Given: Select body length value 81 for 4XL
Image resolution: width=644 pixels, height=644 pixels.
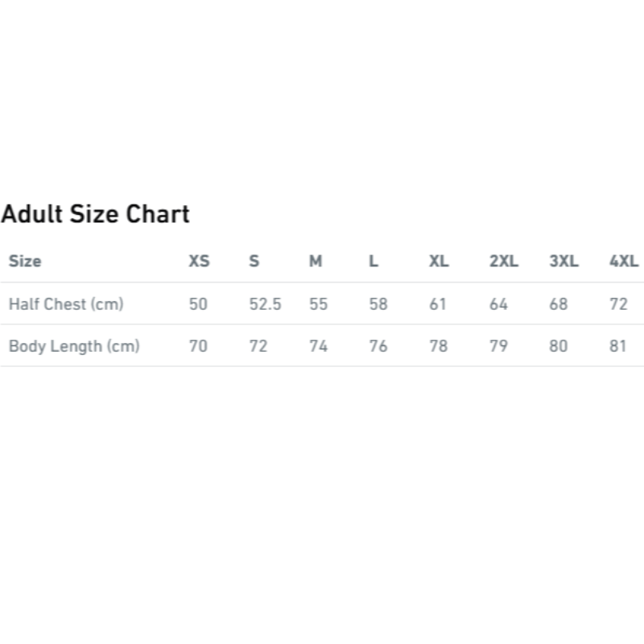Looking at the screenshot, I should (619, 346).
